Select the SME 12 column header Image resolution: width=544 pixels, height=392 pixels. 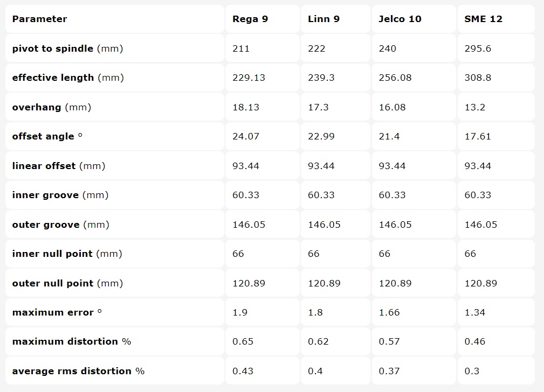[483, 19]
